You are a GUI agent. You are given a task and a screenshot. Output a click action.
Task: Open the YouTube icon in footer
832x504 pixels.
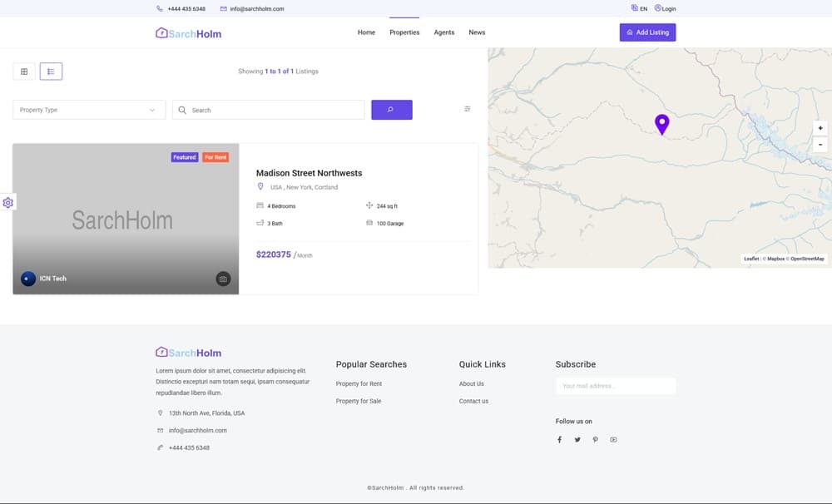613,440
